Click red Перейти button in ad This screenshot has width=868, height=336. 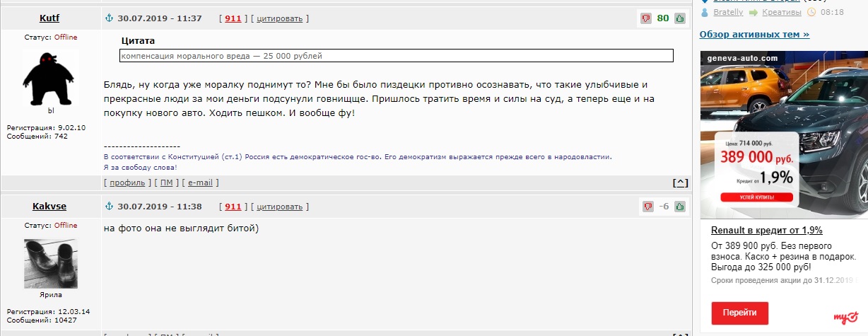tap(740, 313)
